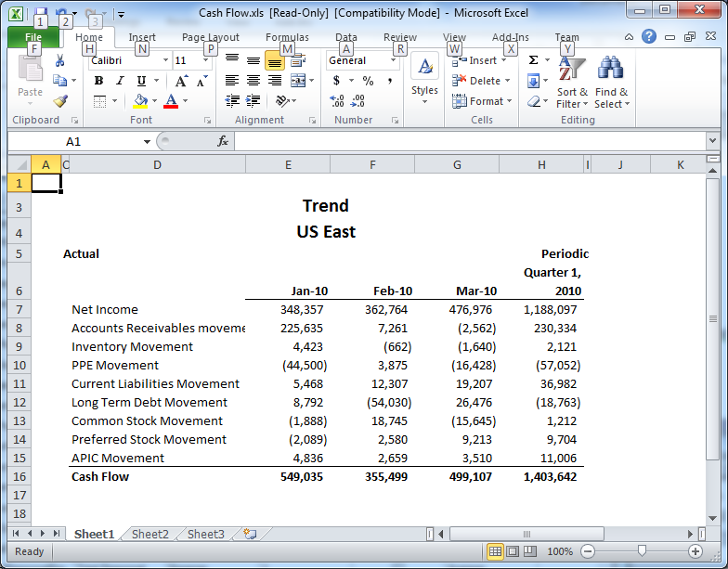The height and width of the screenshot is (569, 728).
Task: Expand the Name Box dropdown arrow
Action: [x=147, y=141]
